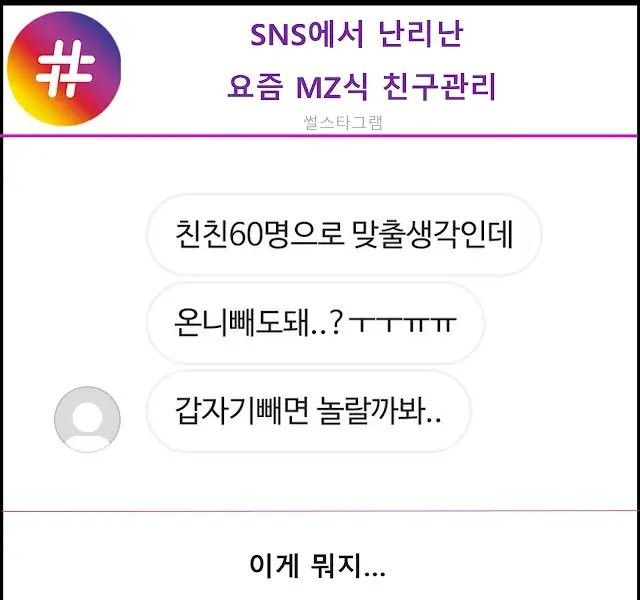Select the message bubble '갑자기빼면 놀랄까봐..'

(308, 411)
